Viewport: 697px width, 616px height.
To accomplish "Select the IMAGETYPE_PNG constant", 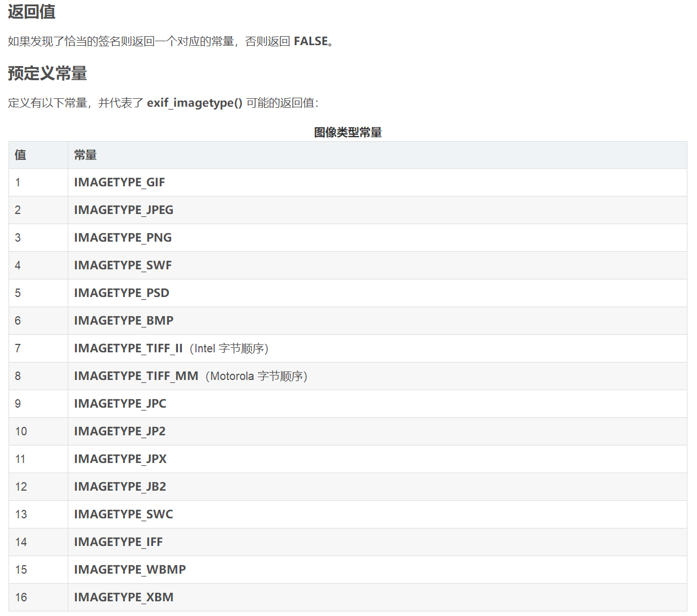I will 123,238.
